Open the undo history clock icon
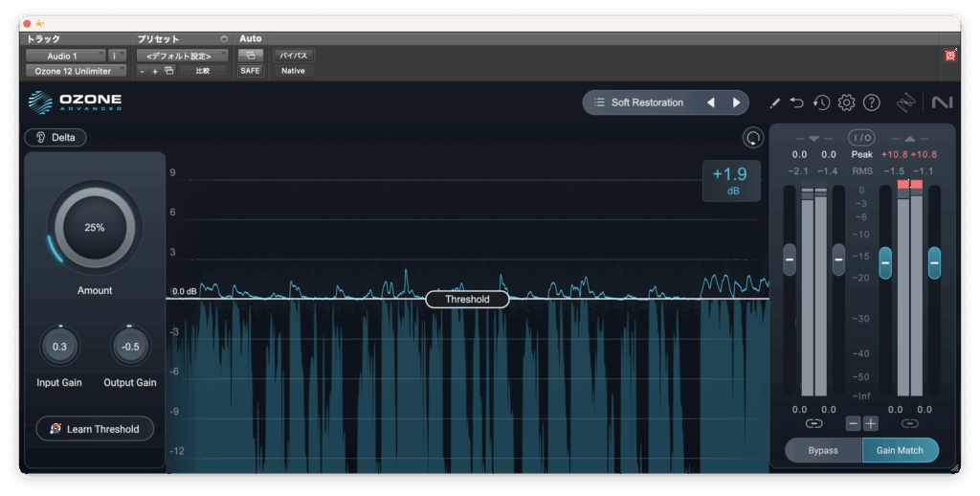Image resolution: width=980 pixels, height=496 pixels. coord(821,102)
